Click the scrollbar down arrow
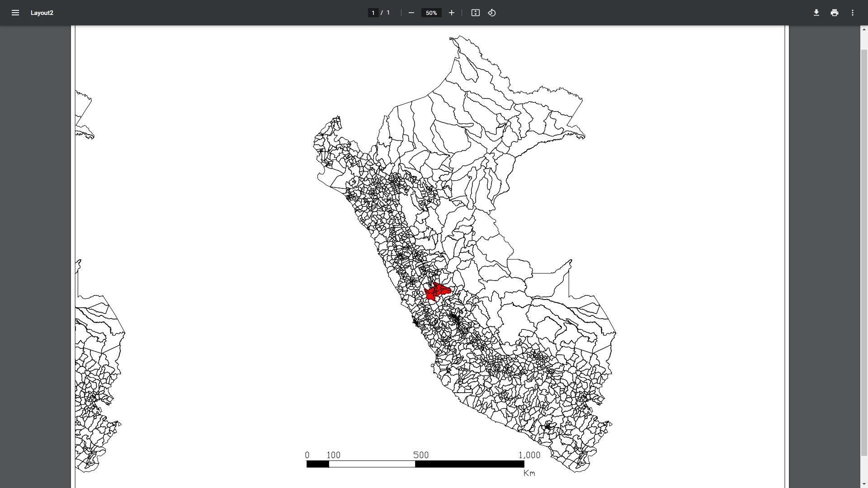 click(x=863, y=484)
